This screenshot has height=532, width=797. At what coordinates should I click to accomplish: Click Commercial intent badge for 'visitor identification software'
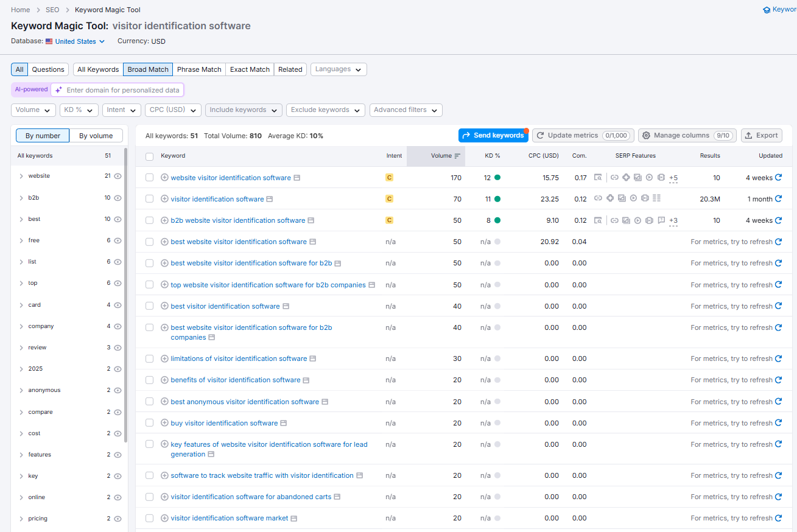click(390, 199)
